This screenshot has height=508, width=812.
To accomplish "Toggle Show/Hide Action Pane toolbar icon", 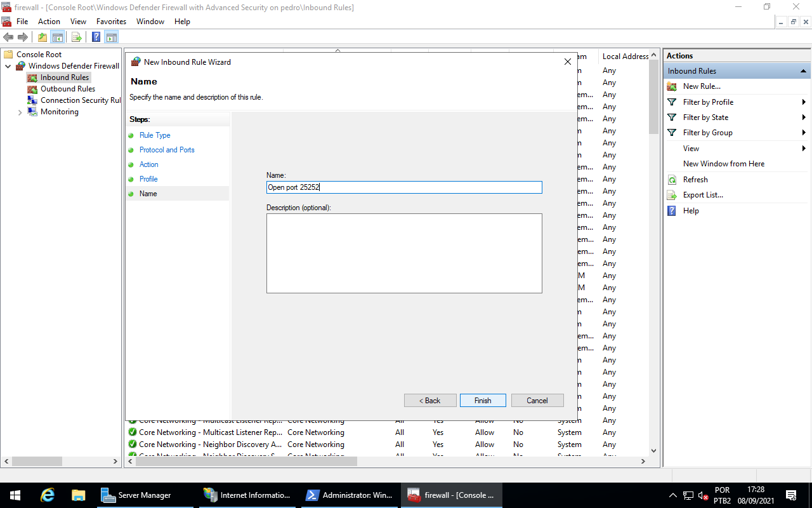I will point(112,37).
